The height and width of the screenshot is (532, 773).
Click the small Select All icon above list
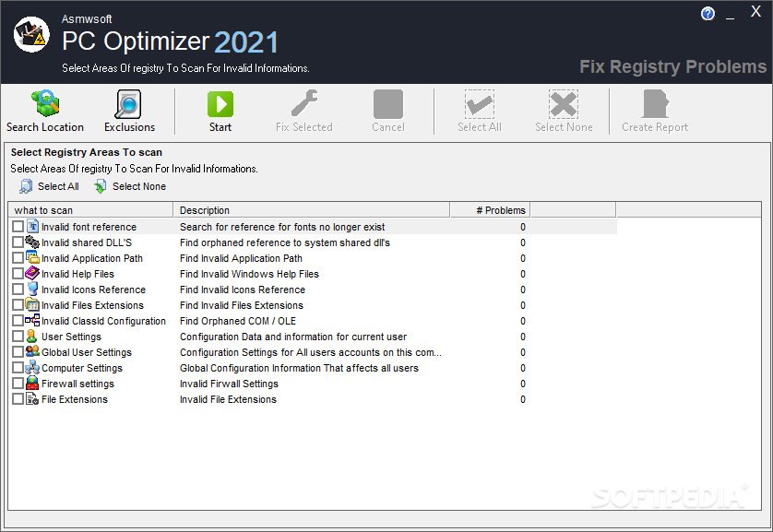(x=26, y=186)
